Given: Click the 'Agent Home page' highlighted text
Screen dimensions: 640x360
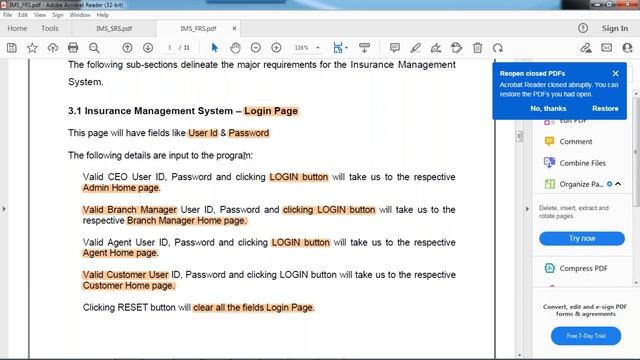Looking at the screenshot, I should tap(120, 253).
